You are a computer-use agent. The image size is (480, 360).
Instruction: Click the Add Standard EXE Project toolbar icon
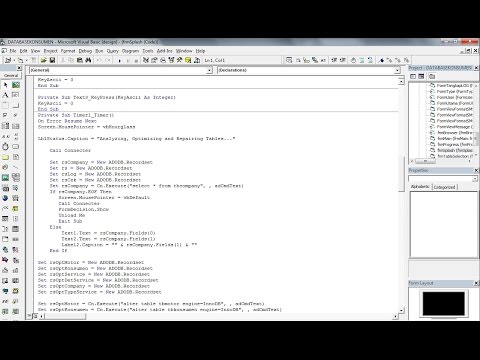pyautogui.click(x=8, y=60)
